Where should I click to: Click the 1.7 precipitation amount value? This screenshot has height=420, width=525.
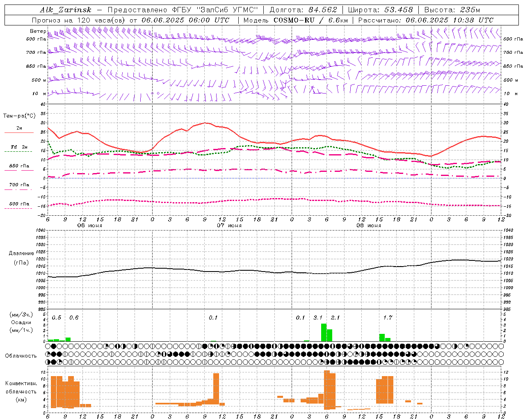(x=388, y=317)
